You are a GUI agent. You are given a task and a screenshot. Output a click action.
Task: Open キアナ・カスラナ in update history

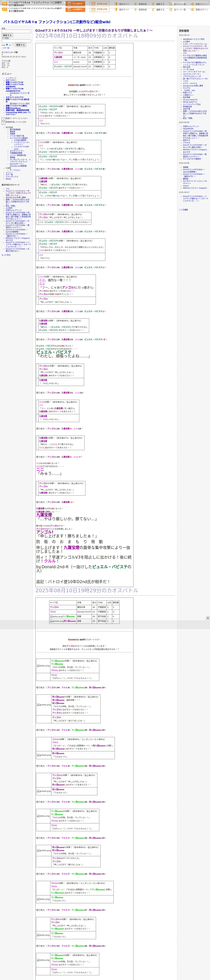point(190,83)
